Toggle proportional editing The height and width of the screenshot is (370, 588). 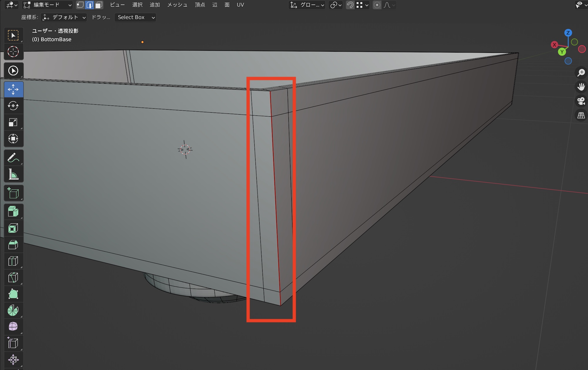(377, 5)
